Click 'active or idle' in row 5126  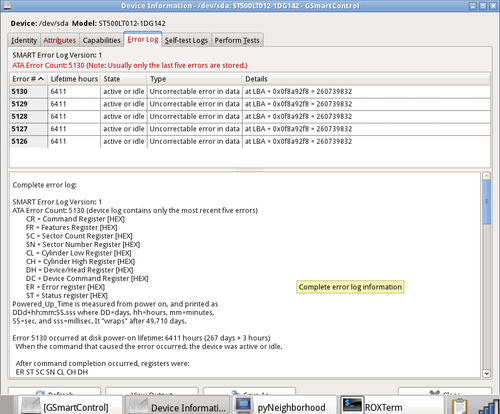coord(124,141)
